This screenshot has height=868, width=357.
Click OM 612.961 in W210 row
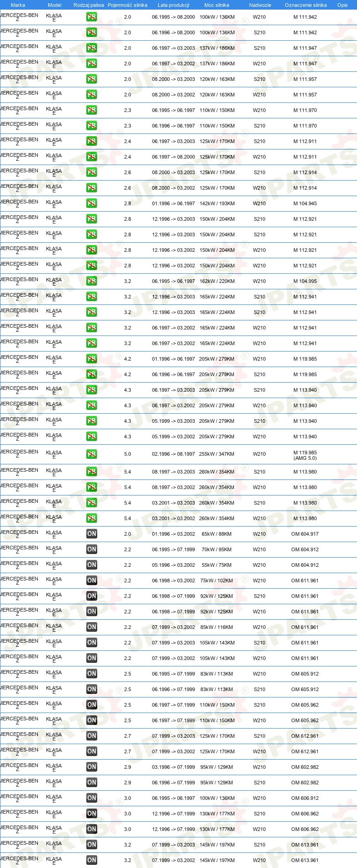click(305, 751)
